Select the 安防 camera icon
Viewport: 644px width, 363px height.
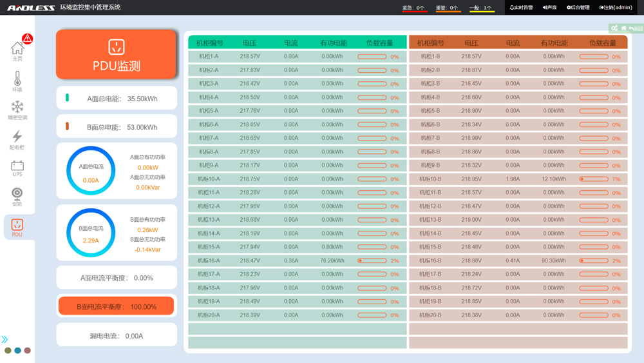pyautogui.click(x=17, y=196)
